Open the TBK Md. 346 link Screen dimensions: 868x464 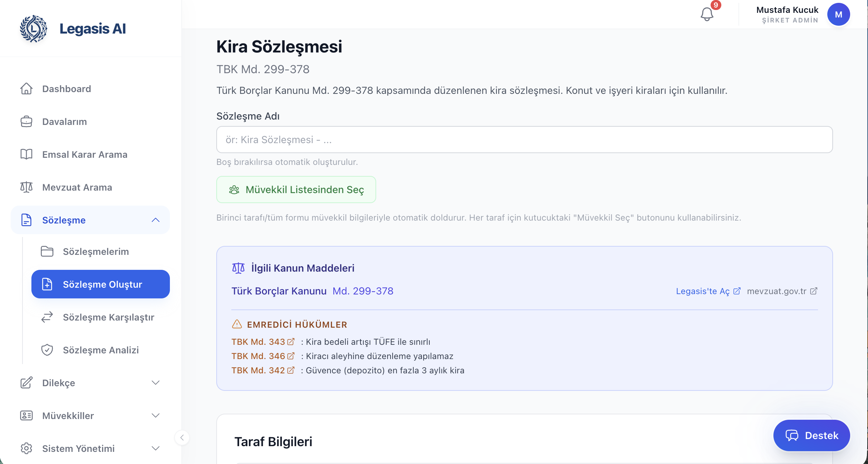point(263,356)
